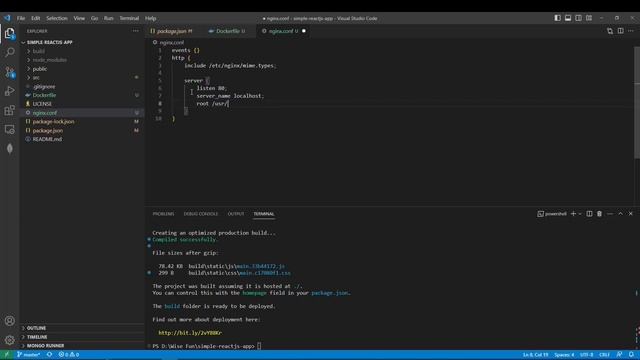Image resolution: width=640 pixels, height=360 pixels.
Task: Open the Run and Debug view
Action: point(9,91)
